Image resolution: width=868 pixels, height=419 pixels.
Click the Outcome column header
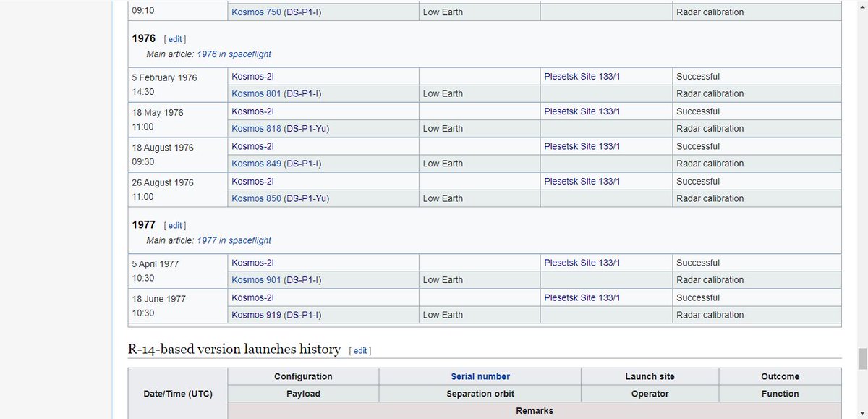pyautogui.click(x=780, y=376)
